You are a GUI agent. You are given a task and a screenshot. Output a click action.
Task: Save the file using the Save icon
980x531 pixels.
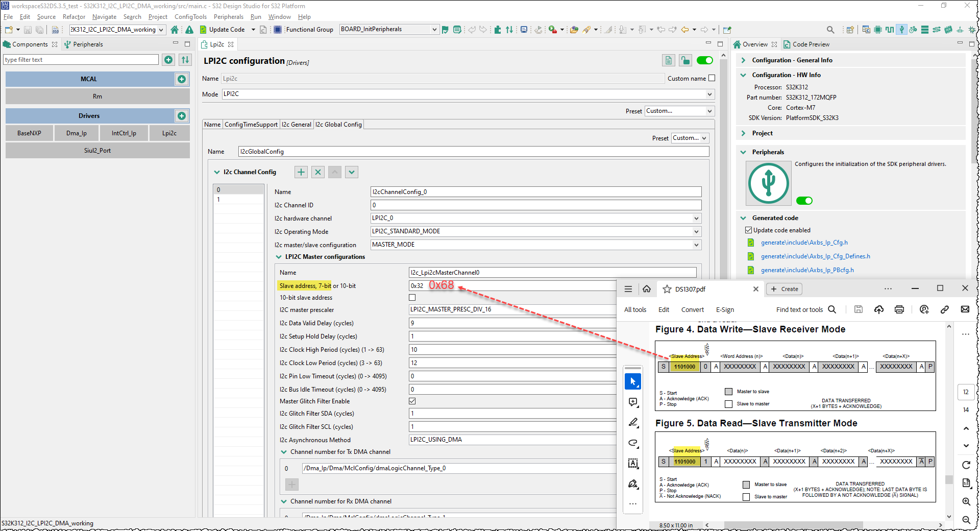(x=28, y=30)
